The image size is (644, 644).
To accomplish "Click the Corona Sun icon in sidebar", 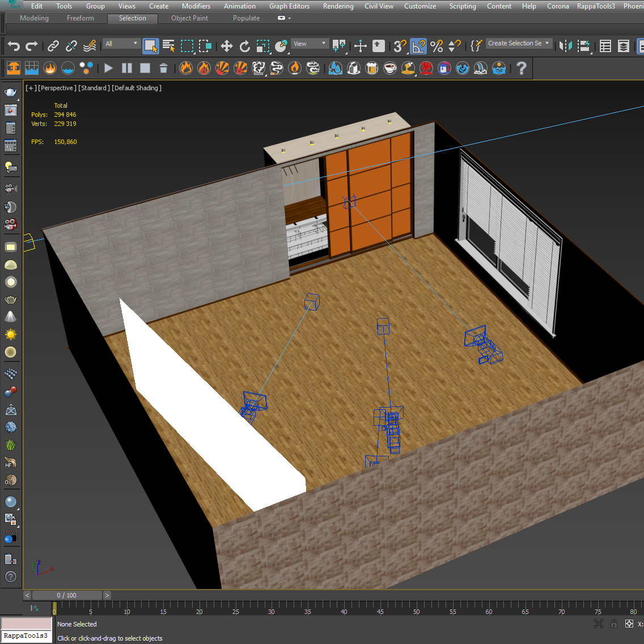I will point(10,334).
